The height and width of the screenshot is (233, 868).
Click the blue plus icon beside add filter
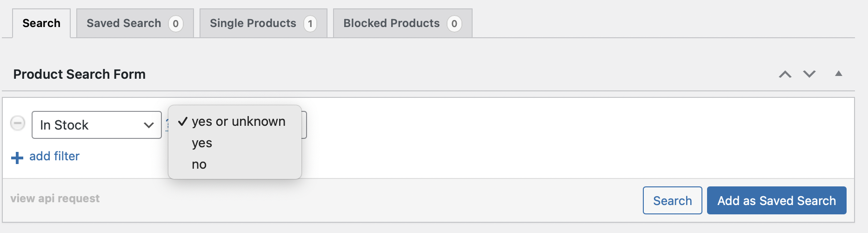pos(17,158)
